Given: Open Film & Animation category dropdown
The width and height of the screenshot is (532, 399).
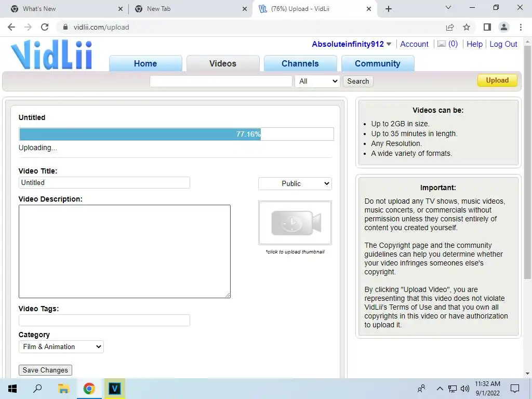Looking at the screenshot, I should point(61,347).
